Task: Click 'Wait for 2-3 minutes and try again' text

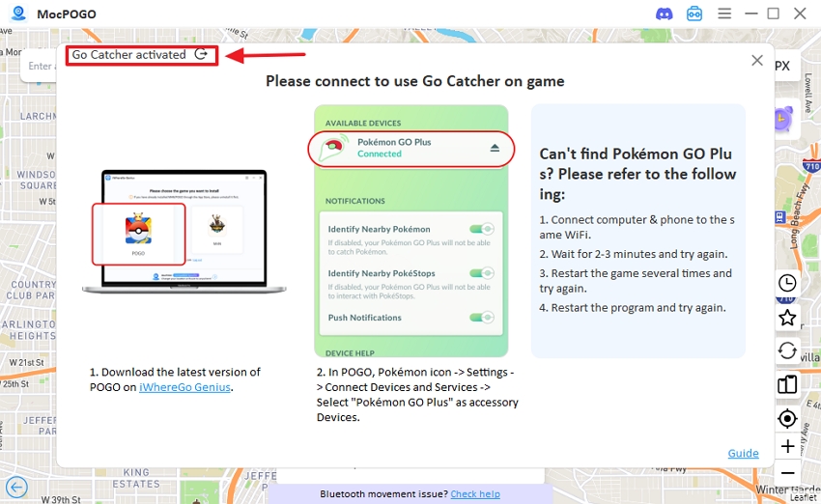Action: point(634,254)
